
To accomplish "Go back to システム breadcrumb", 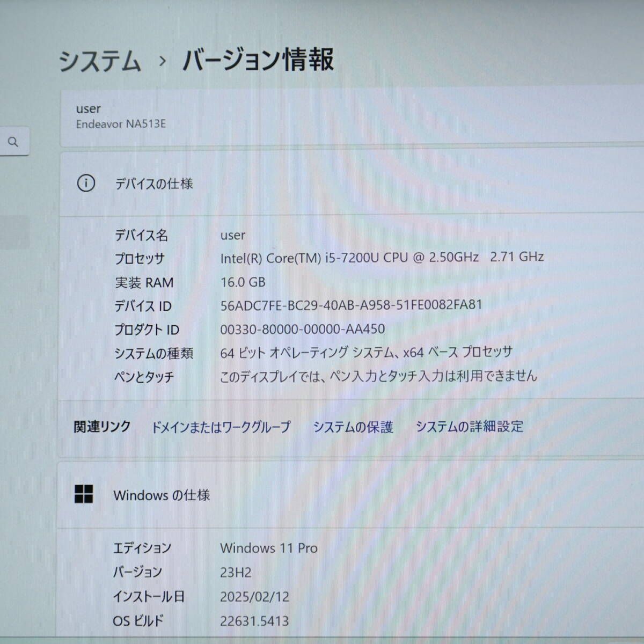I will [x=100, y=60].
